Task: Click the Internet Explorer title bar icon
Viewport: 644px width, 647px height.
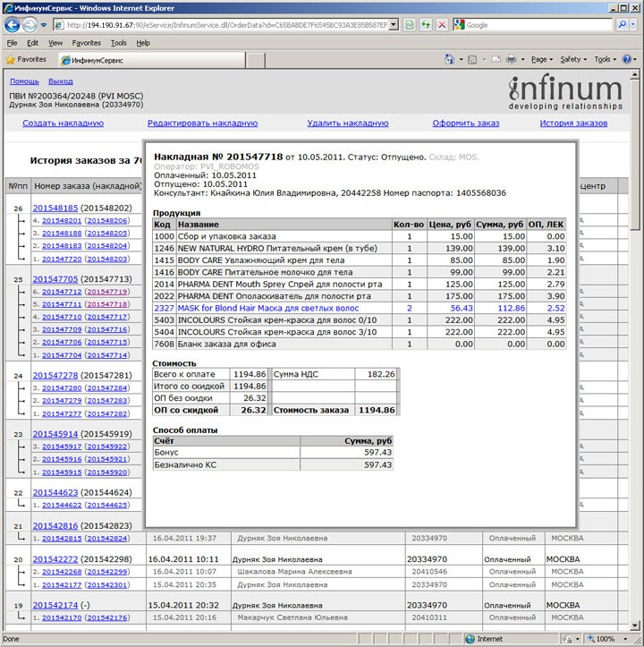Action: [8, 8]
